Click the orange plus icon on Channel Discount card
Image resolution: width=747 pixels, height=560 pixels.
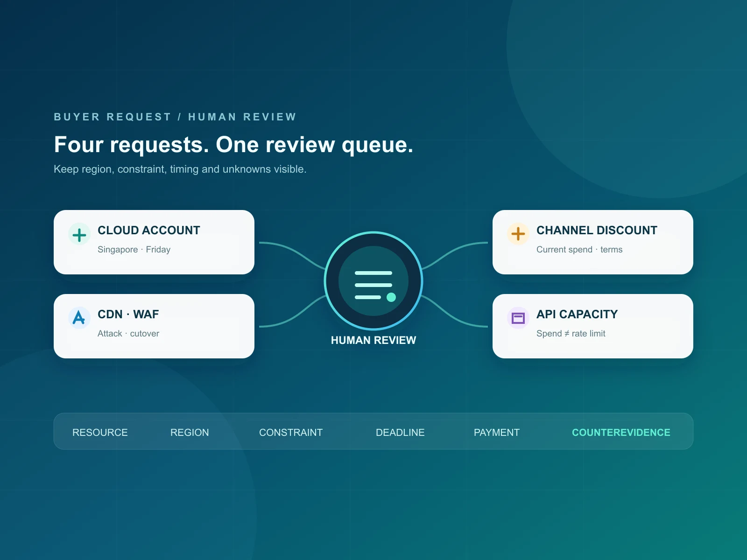(x=518, y=234)
